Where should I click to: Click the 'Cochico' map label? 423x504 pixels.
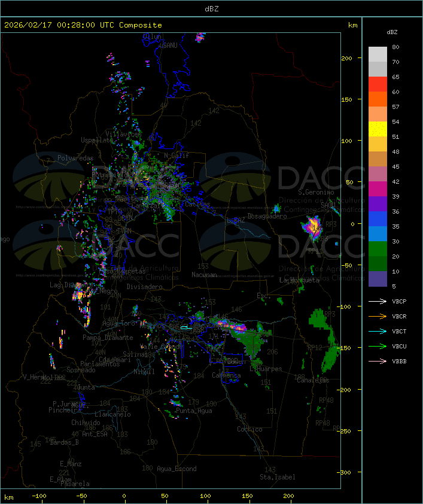(249, 429)
